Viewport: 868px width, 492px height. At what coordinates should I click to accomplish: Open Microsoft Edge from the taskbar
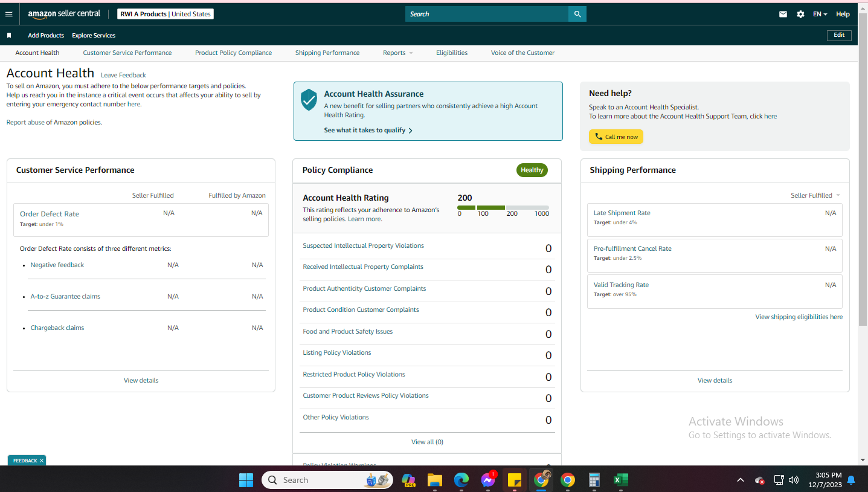coord(461,480)
